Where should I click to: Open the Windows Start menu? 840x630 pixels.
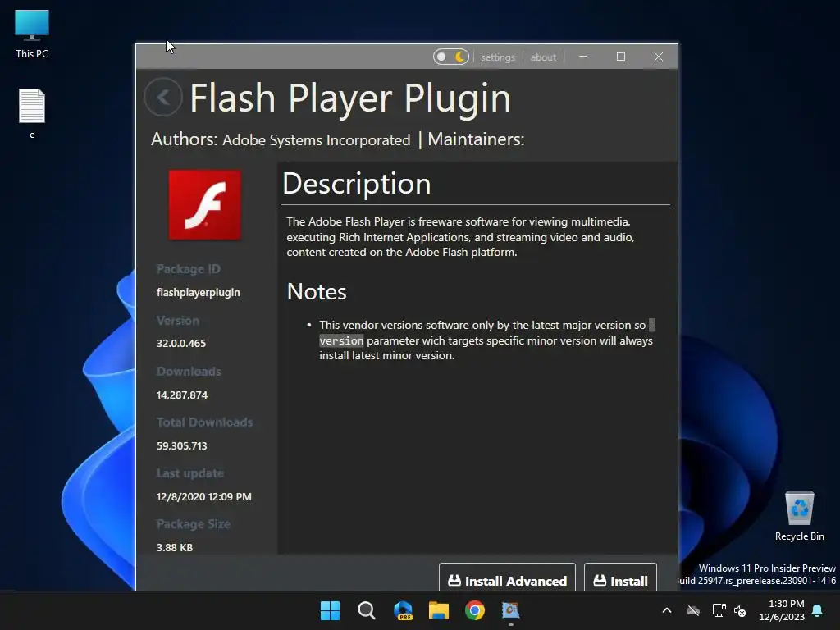[x=330, y=610]
